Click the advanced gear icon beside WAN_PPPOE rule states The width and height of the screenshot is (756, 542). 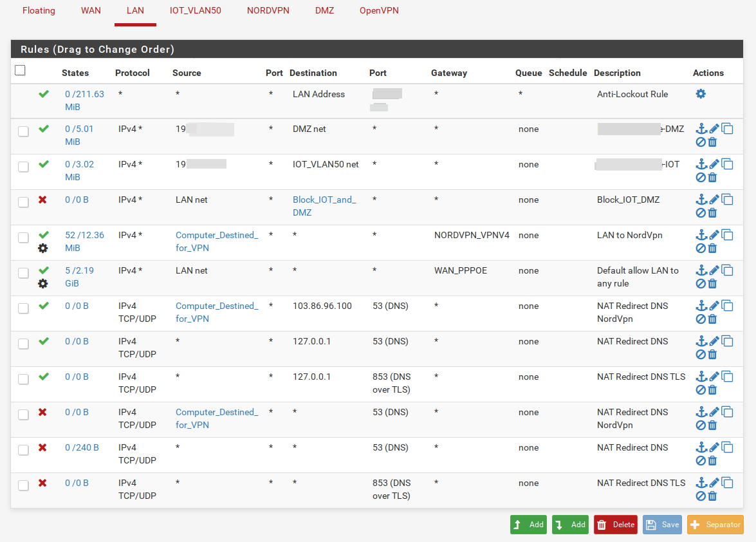click(x=43, y=284)
